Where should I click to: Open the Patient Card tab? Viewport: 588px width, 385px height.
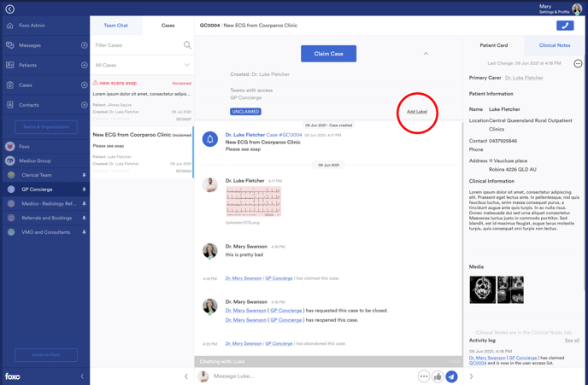494,45
